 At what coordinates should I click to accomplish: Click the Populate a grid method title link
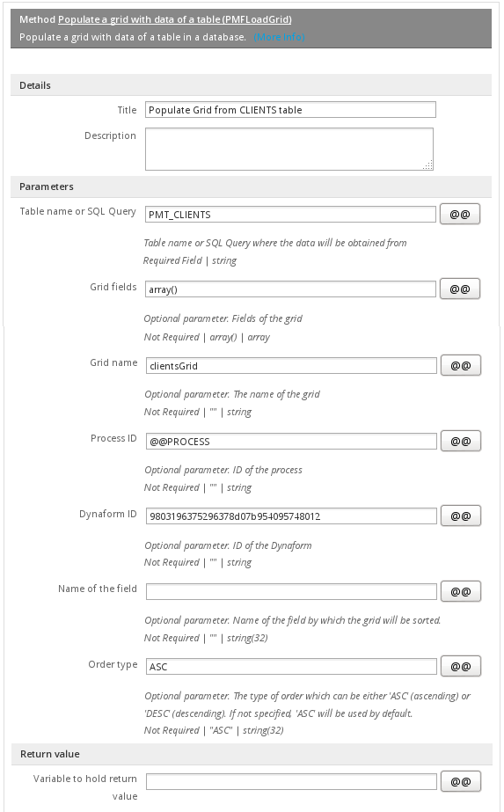(174, 19)
